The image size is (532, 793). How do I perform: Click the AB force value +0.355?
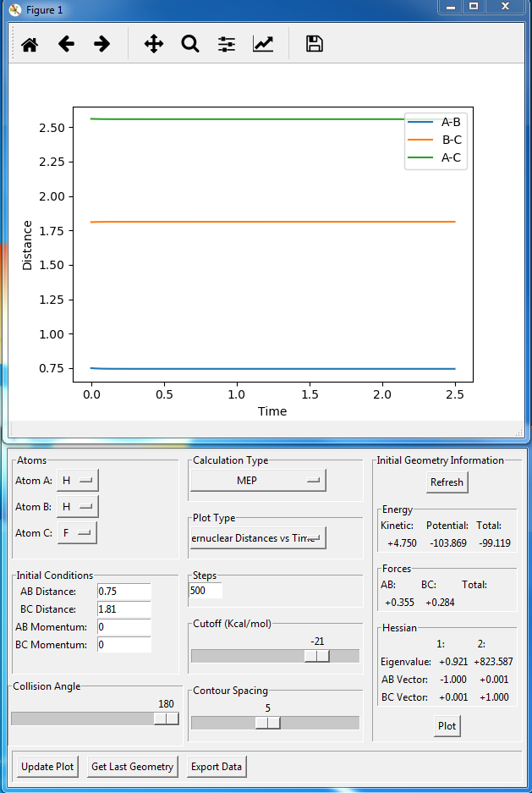[x=399, y=603]
